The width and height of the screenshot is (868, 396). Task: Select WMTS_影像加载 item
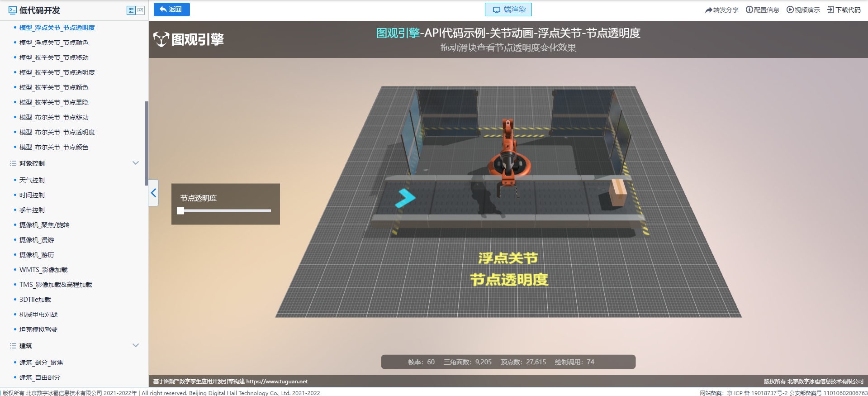pos(43,270)
